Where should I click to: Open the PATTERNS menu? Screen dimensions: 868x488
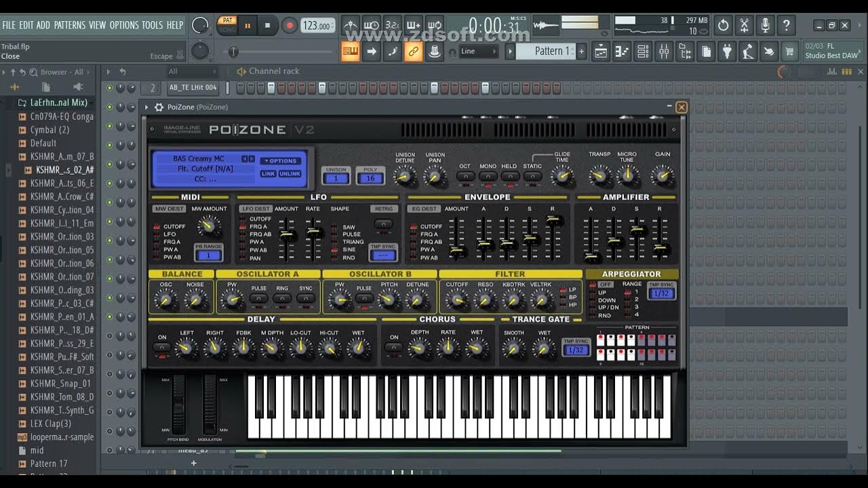[x=70, y=25]
